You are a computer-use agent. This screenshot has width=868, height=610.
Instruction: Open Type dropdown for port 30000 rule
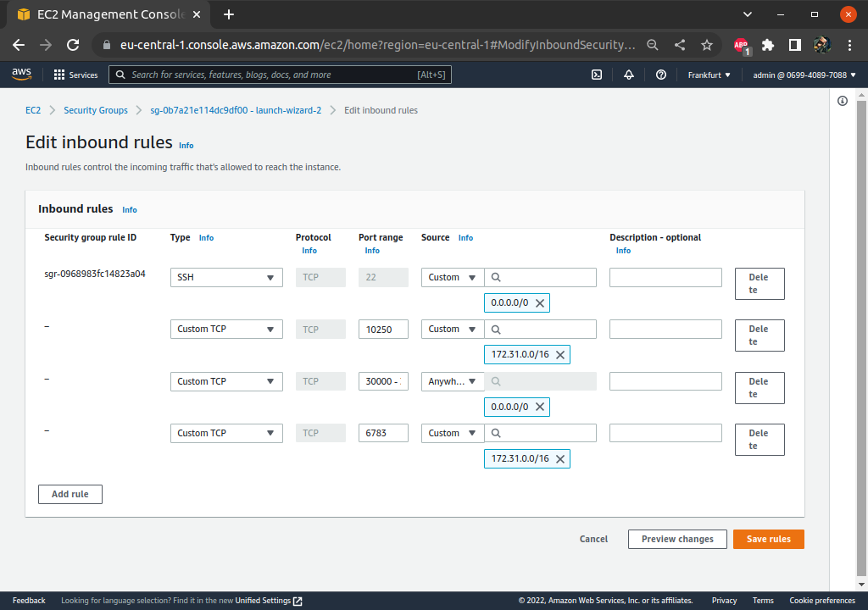click(x=226, y=381)
